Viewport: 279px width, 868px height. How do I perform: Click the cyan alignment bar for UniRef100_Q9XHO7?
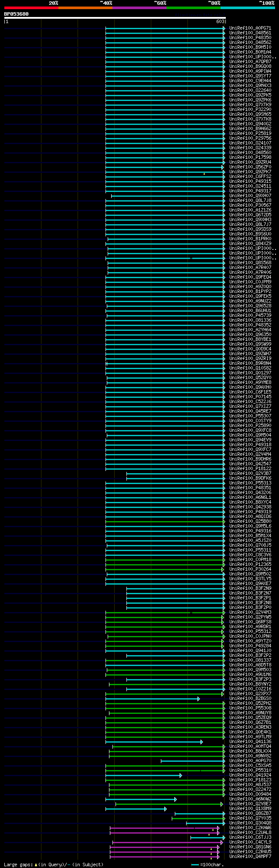click(x=168, y=196)
